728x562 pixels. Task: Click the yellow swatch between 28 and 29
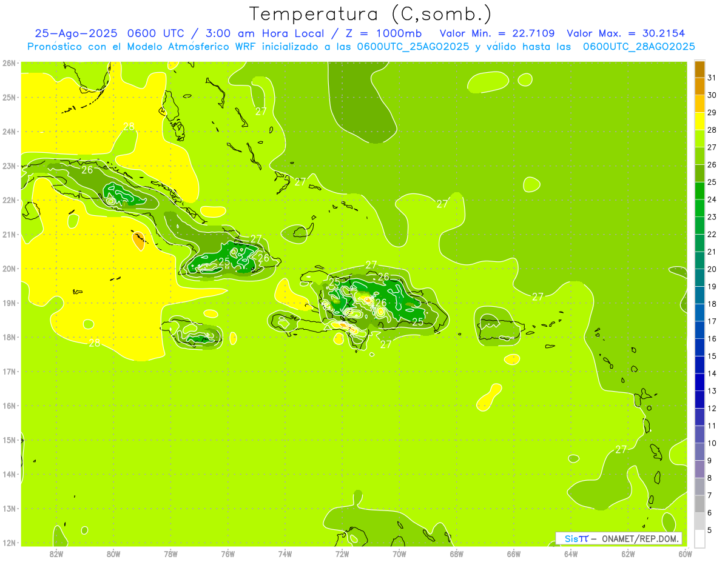coord(699,121)
